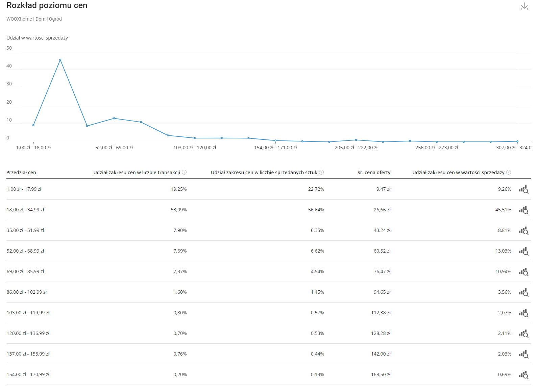Open analysis icon for 52,00 zł - 68,99 zł row

(524, 251)
